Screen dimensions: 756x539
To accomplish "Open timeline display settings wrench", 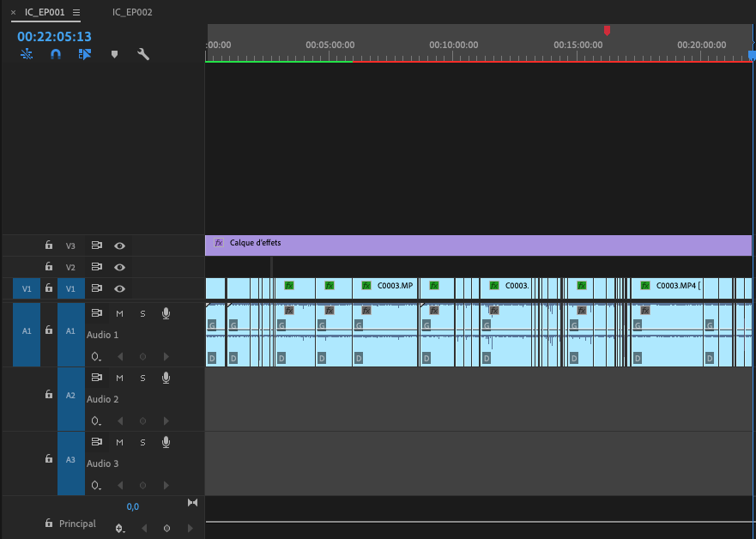I will [x=143, y=54].
